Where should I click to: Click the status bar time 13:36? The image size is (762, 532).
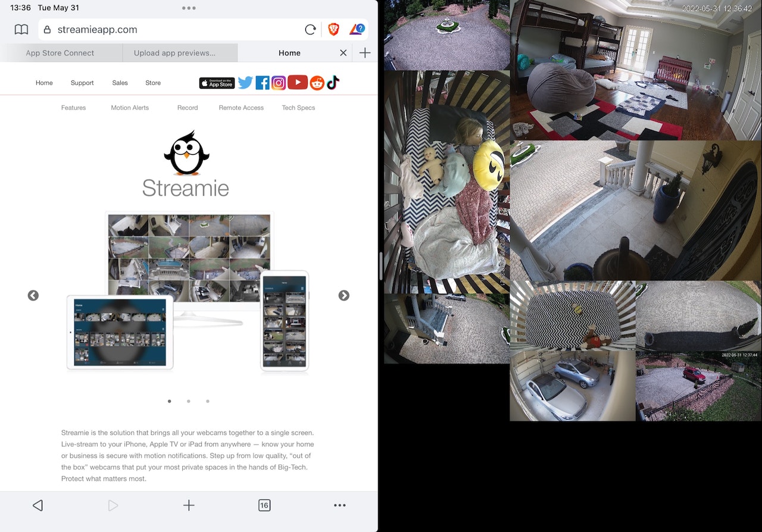coord(20,8)
